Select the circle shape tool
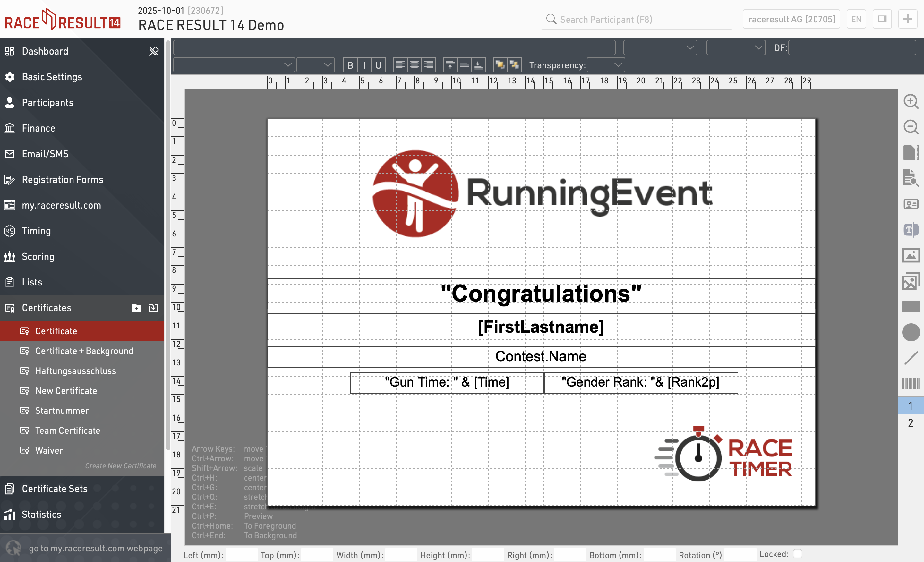This screenshot has height=562, width=924. [911, 332]
